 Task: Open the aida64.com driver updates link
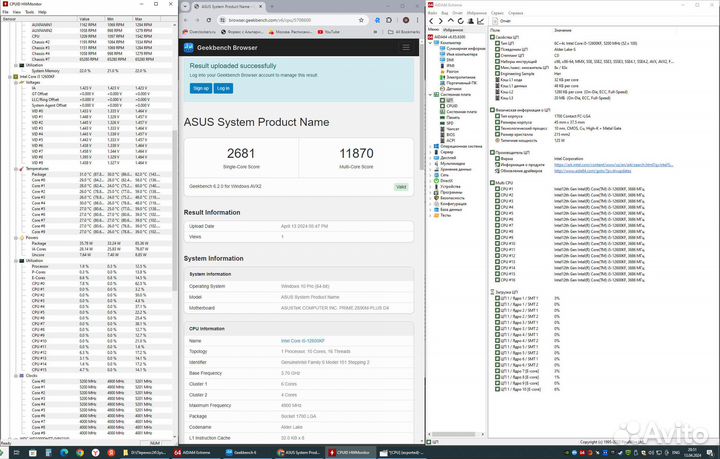592,171
